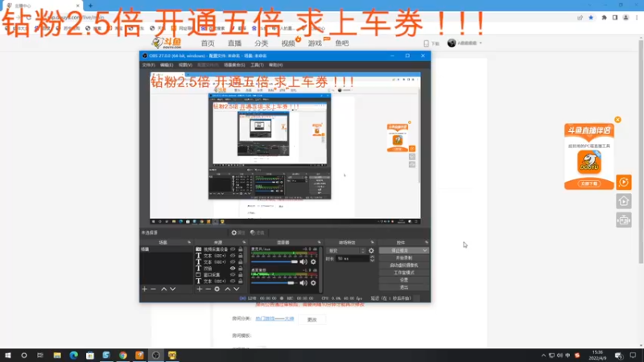644x362 pixels.
Task: Open the Chrome extensions puzzle icon
Action: click(x=604, y=18)
